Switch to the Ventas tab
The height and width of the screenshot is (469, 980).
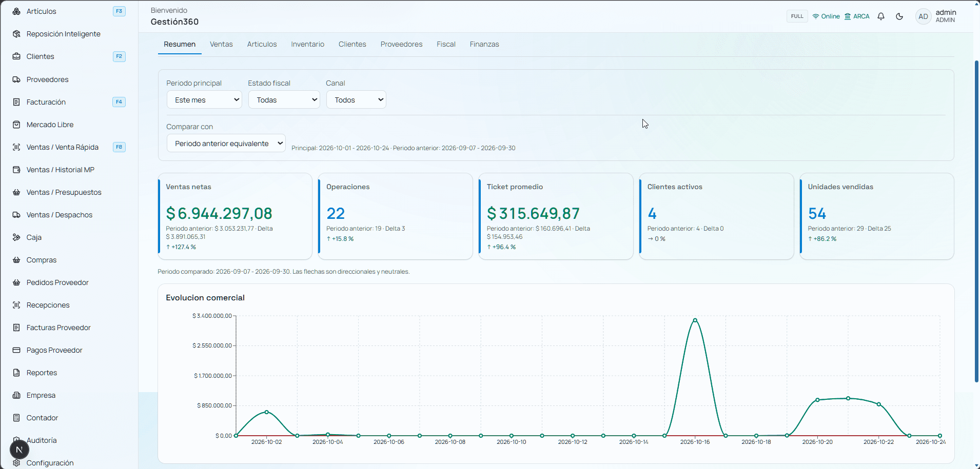pyautogui.click(x=221, y=44)
